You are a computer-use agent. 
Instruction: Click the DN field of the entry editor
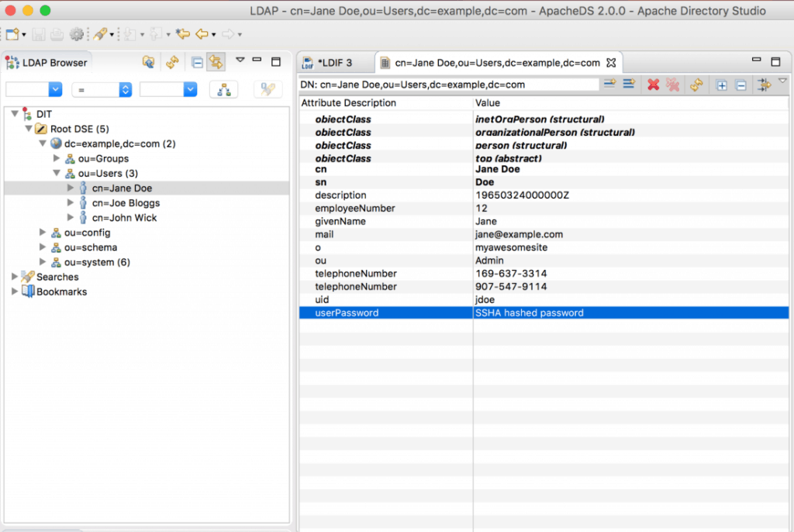[449, 85]
